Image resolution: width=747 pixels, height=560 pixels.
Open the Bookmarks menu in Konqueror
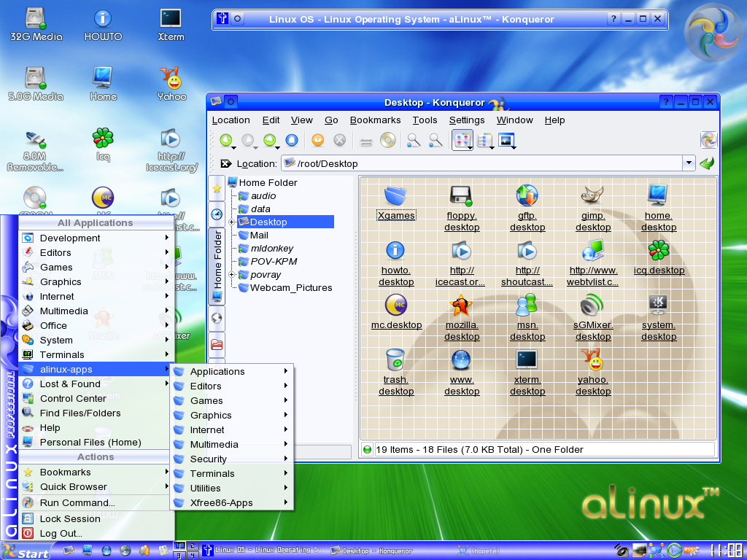point(376,120)
